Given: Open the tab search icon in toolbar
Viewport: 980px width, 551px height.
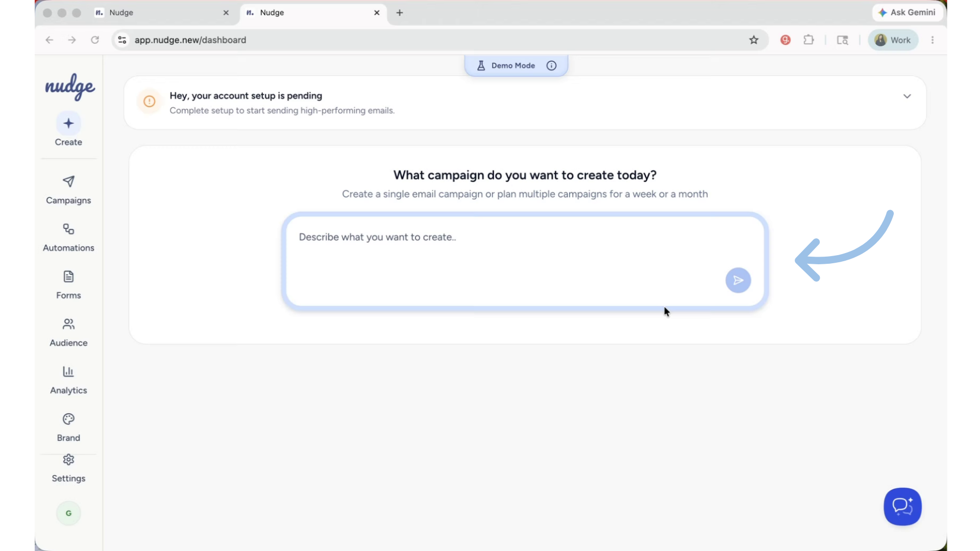Looking at the screenshot, I should [x=842, y=40].
